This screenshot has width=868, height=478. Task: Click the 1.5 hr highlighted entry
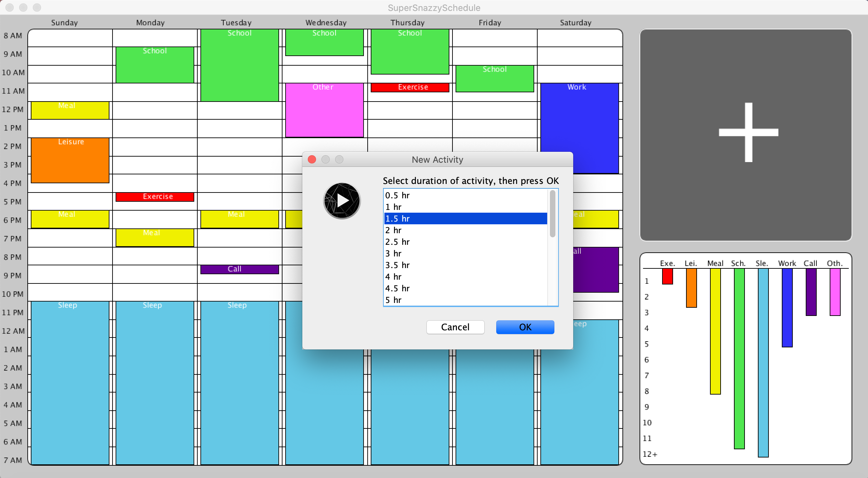point(465,219)
